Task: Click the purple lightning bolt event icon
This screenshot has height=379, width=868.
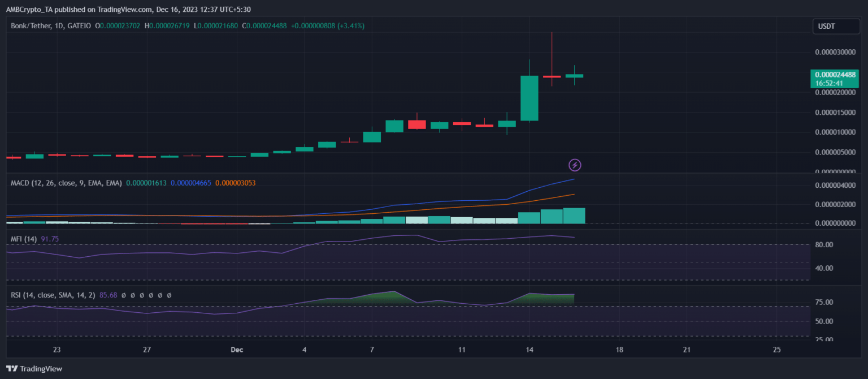Action: click(x=574, y=165)
